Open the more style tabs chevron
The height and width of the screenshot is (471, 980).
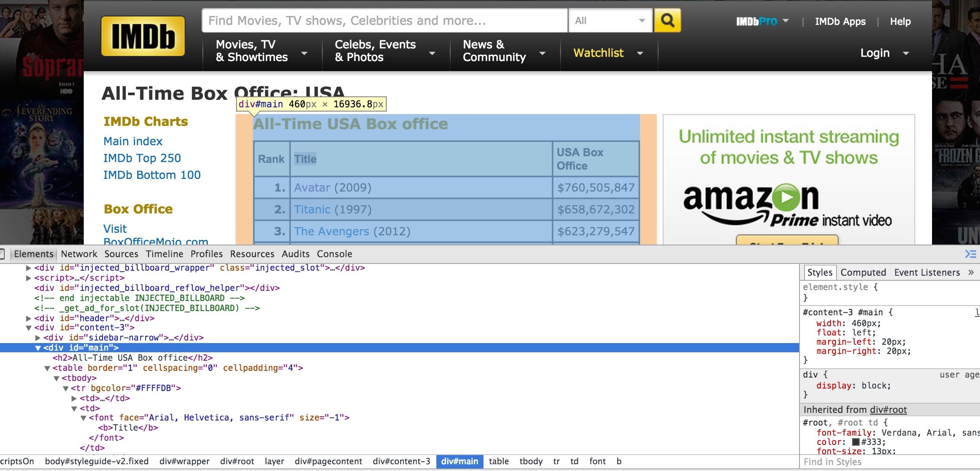click(971, 272)
